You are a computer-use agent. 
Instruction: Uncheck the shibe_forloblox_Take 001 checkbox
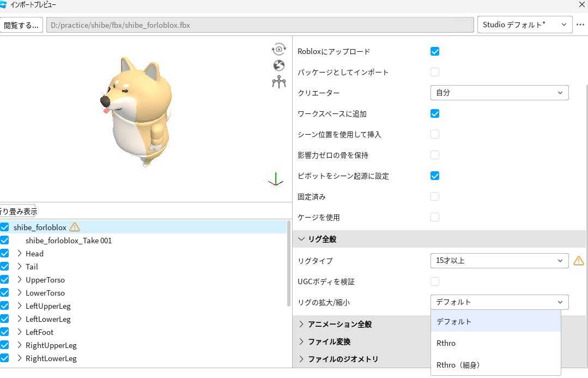pyautogui.click(x=4, y=240)
